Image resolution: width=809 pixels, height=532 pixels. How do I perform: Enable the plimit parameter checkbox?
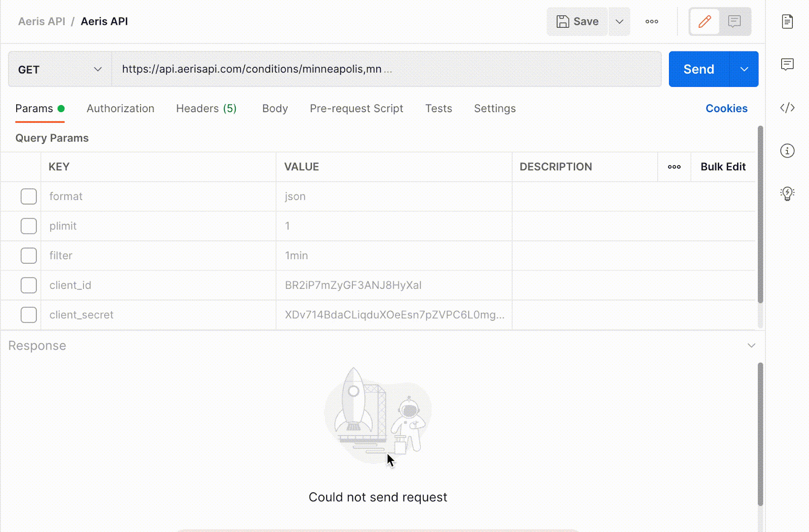29,226
